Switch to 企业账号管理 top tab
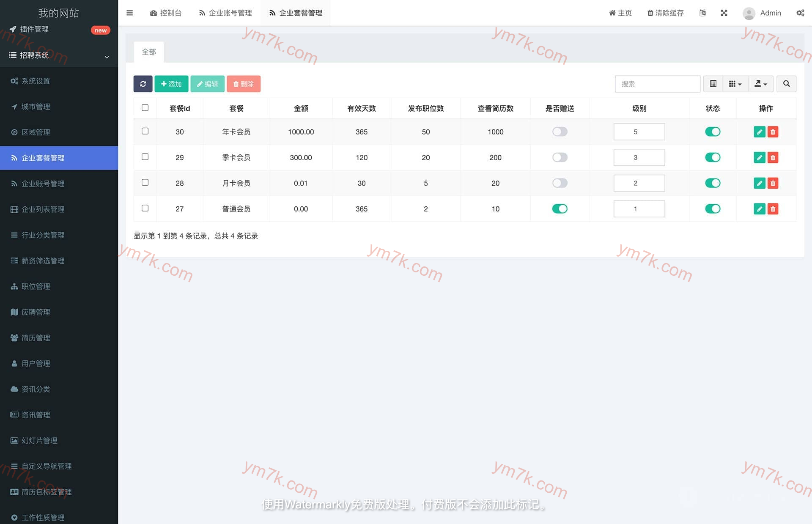Screen dimensions: 812x524 point(225,13)
